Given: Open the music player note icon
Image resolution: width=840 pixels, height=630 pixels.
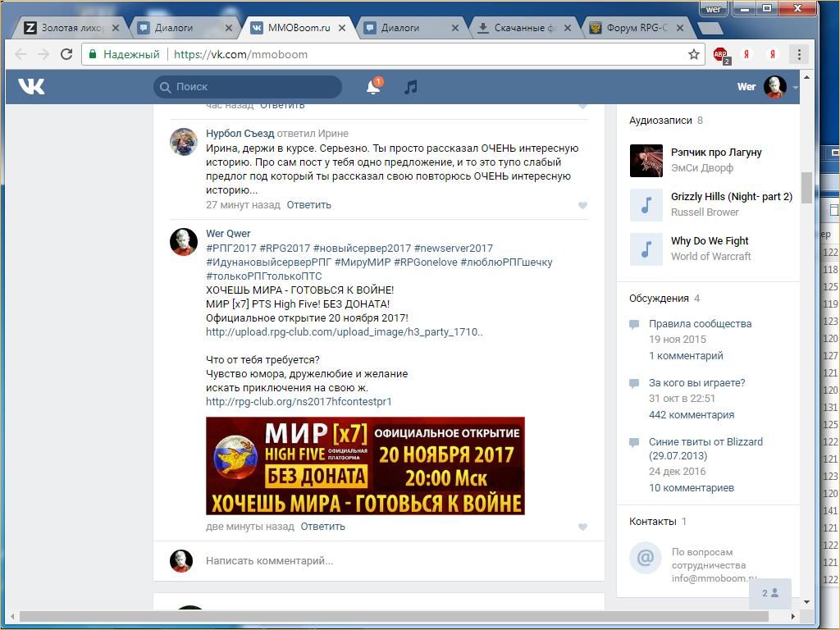Looking at the screenshot, I should [x=411, y=87].
